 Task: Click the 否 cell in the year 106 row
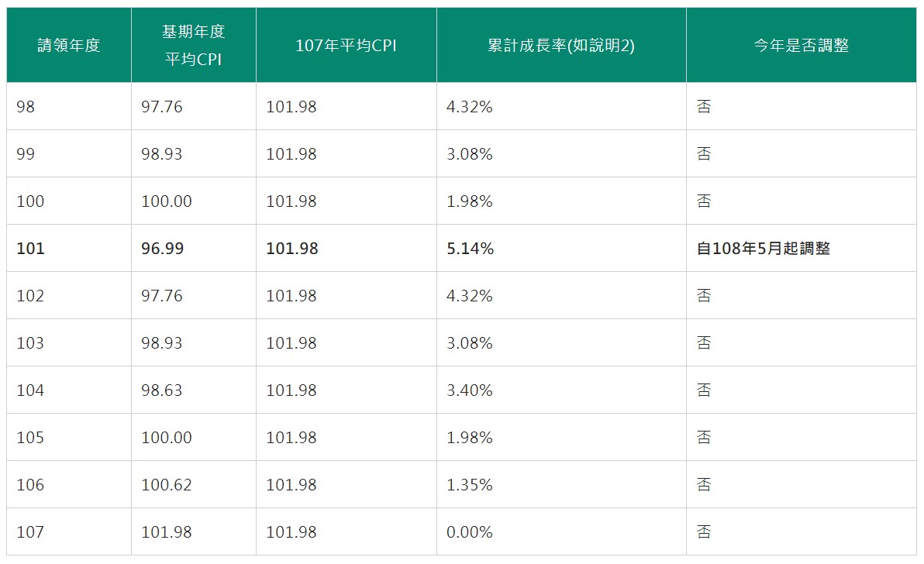(704, 485)
